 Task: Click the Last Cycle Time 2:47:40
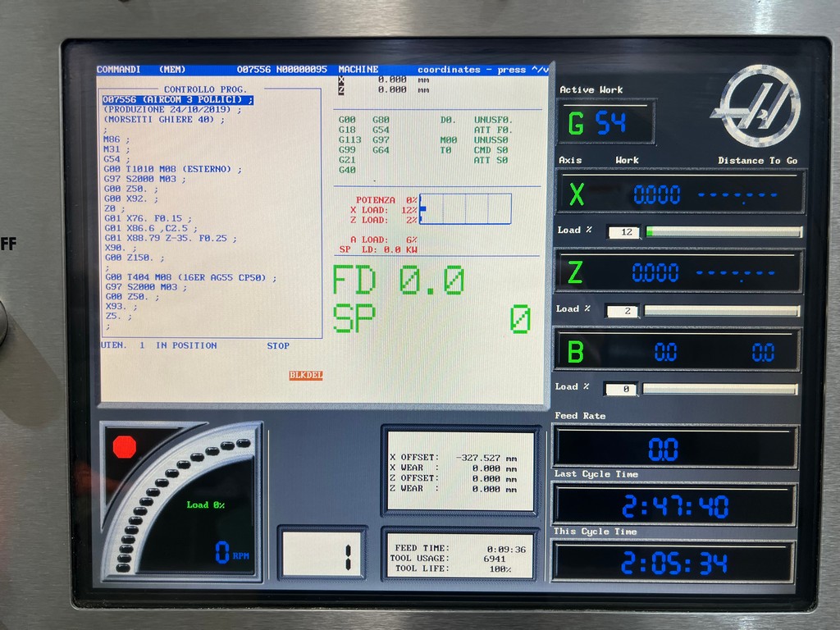click(674, 505)
